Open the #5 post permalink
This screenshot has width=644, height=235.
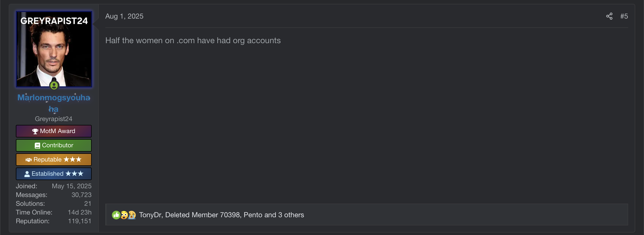click(624, 16)
